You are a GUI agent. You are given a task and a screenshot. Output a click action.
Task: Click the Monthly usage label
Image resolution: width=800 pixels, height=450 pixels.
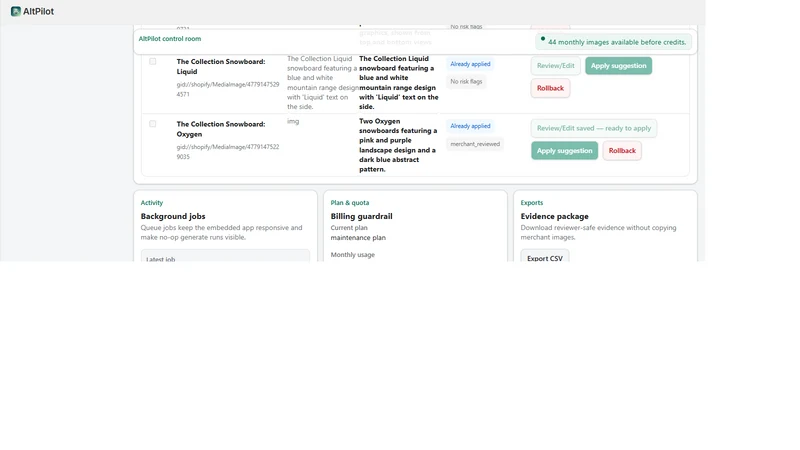pyautogui.click(x=353, y=255)
